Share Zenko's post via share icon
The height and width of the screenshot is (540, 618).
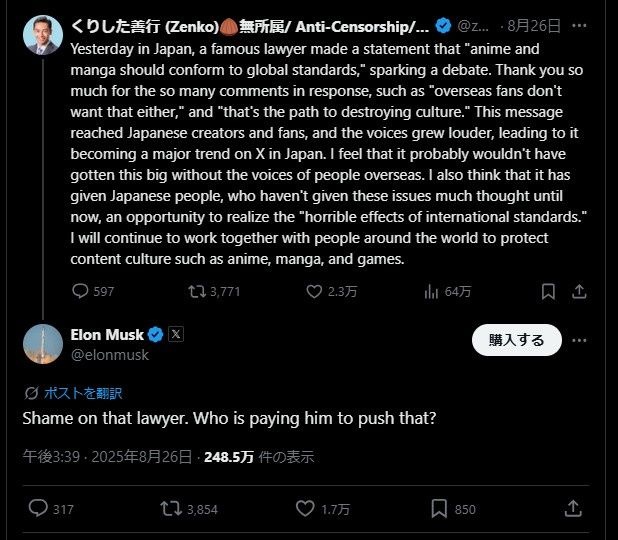coord(580,292)
